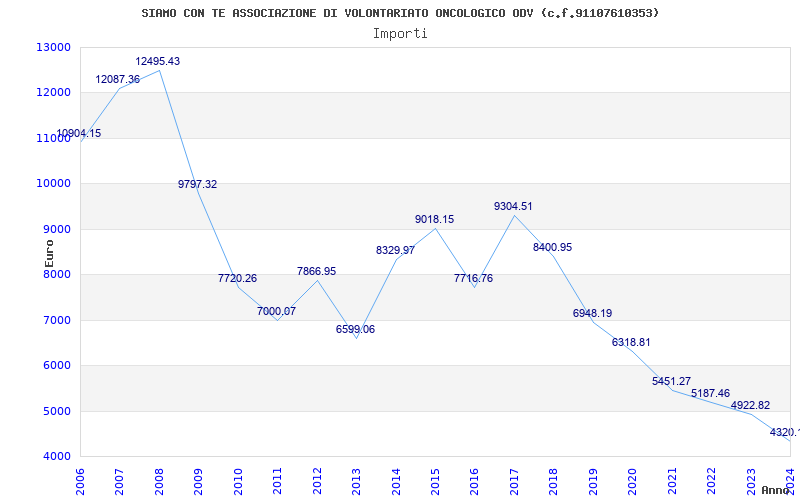Click the "Euro" y-axis title

click(49, 254)
